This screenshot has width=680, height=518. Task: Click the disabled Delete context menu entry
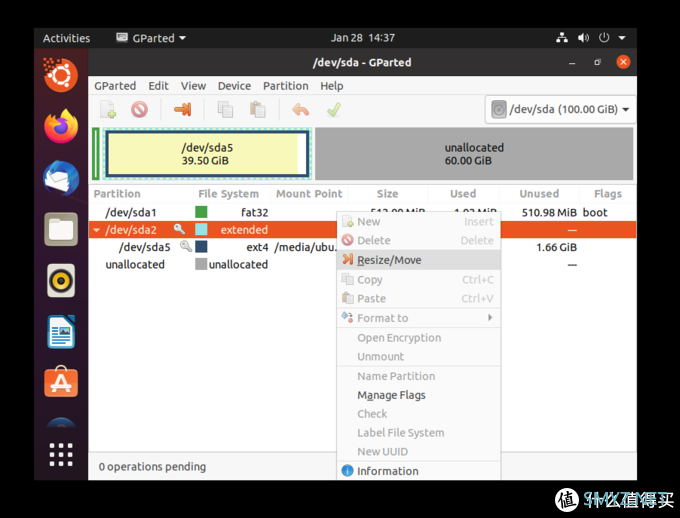[418, 240]
